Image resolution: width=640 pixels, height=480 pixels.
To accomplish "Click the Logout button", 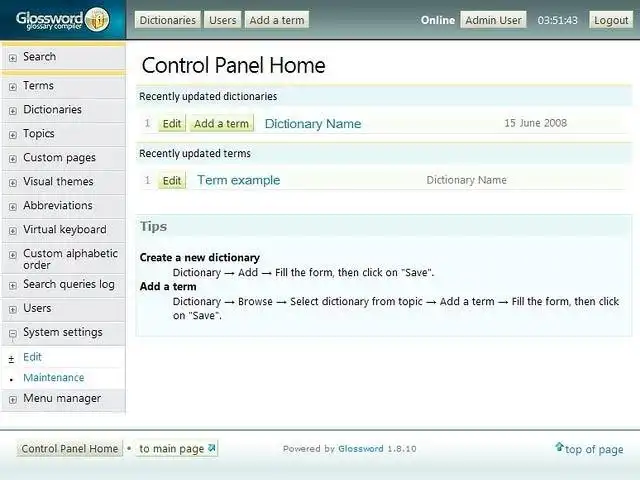I will [x=611, y=20].
